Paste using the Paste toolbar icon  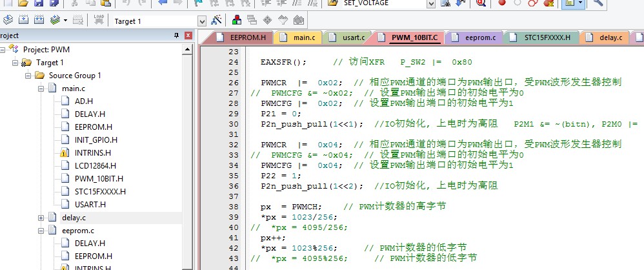106,3
